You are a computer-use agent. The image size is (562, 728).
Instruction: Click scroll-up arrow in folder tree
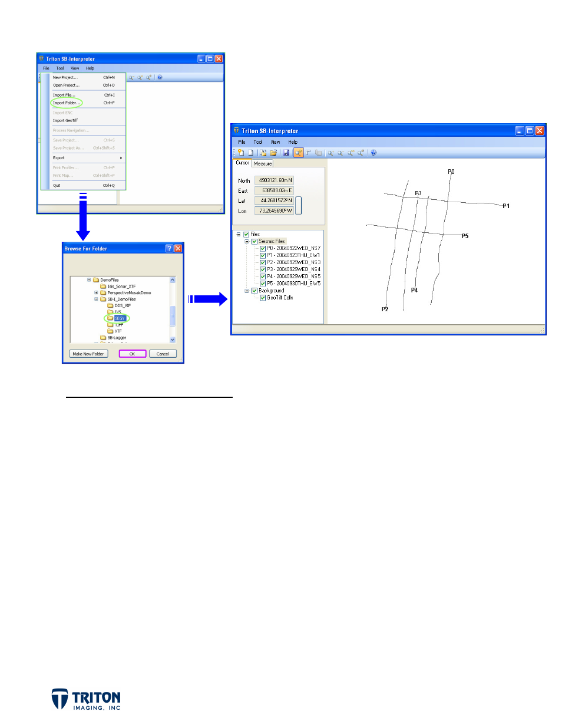(x=173, y=280)
